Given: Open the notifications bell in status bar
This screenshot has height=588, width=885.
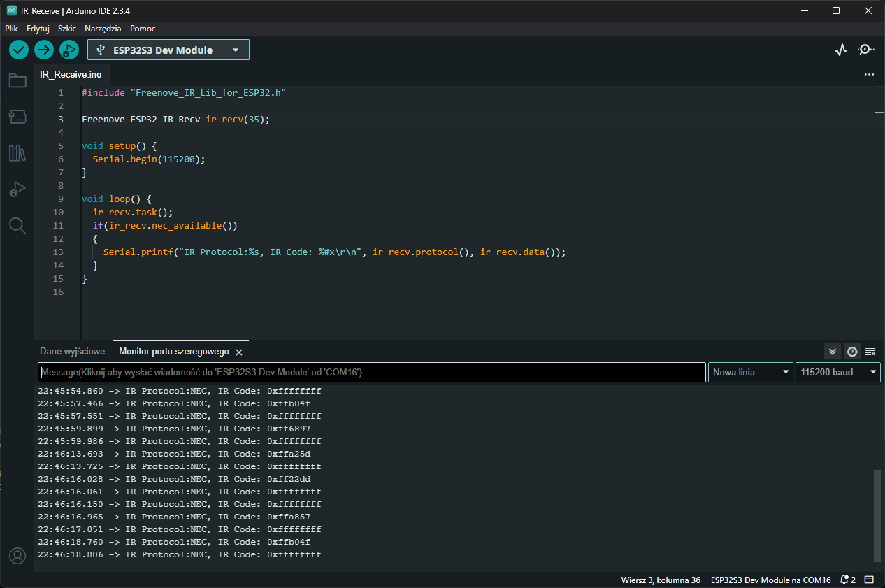Looking at the screenshot, I should [848, 580].
